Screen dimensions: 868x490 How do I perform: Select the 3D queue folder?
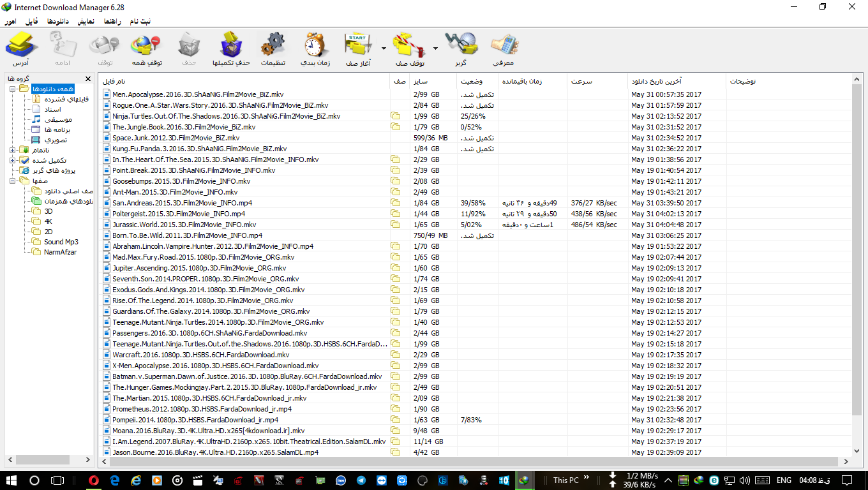tap(49, 211)
